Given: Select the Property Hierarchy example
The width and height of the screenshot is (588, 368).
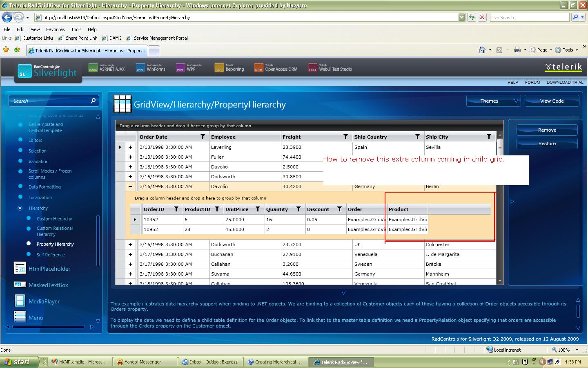Looking at the screenshot, I should 55,244.
